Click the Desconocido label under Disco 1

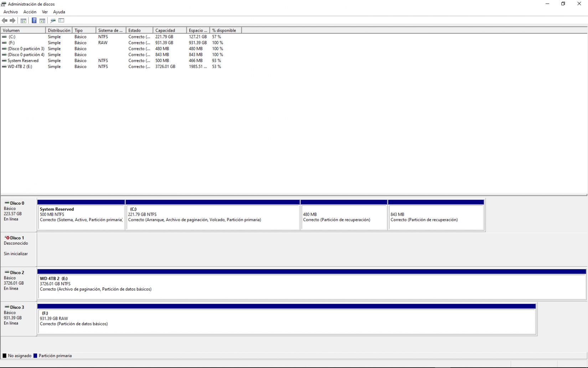tap(16, 243)
